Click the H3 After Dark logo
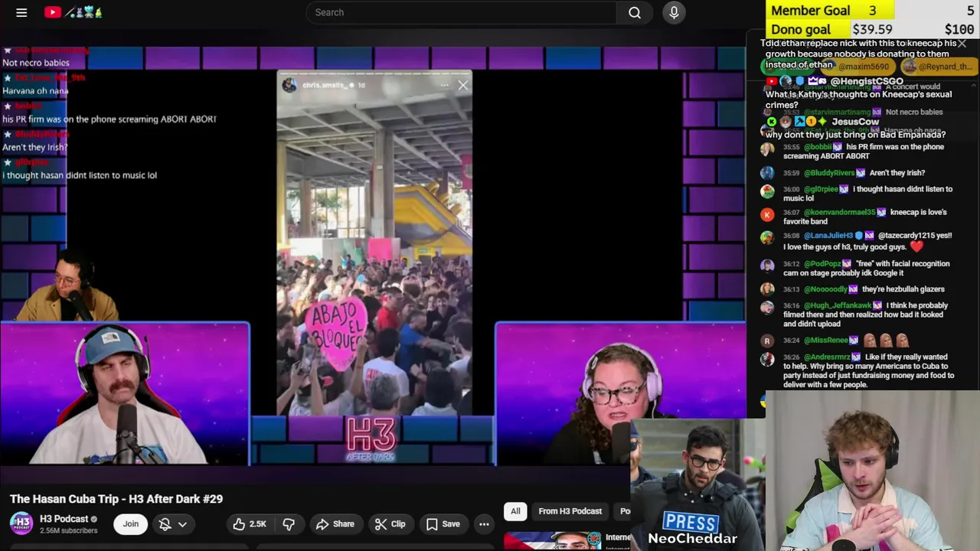The image size is (980, 551). pyautogui.click(x=371, y=439)
